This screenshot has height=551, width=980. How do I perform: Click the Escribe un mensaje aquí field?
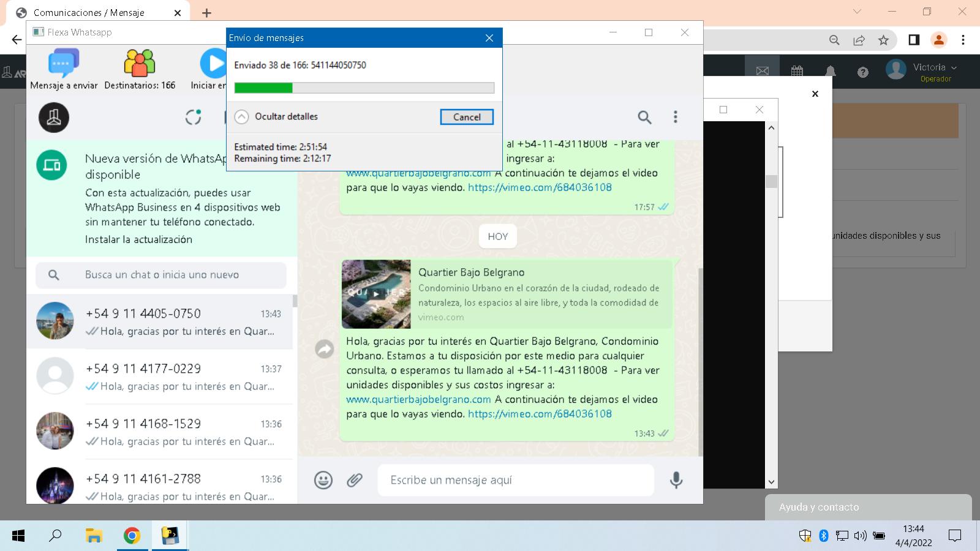[x=516, y=480]
